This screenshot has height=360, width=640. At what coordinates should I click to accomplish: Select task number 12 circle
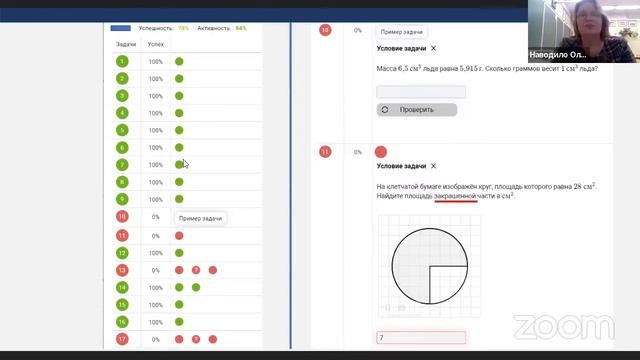[x=122, y=253]
